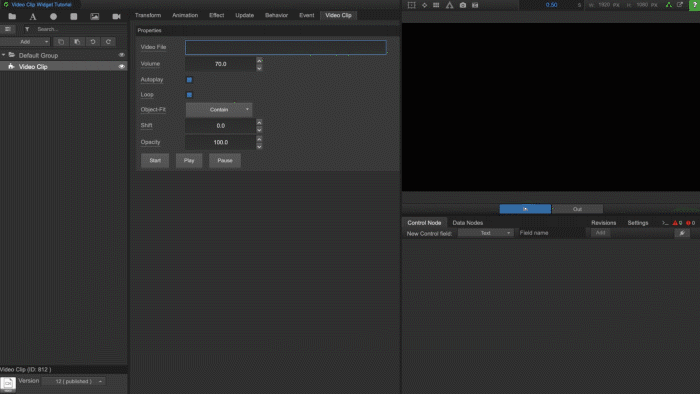Open the console prompt icon near Settings
The height and width of the screenshot is (394, 700).
pyautogui.click(x=665, y=223)
